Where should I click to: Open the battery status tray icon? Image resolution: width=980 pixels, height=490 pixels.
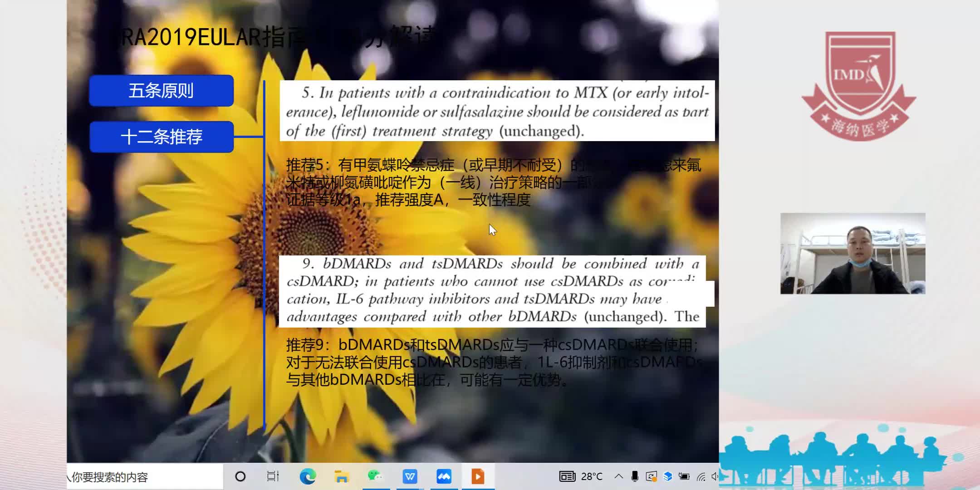pos(684,476)
